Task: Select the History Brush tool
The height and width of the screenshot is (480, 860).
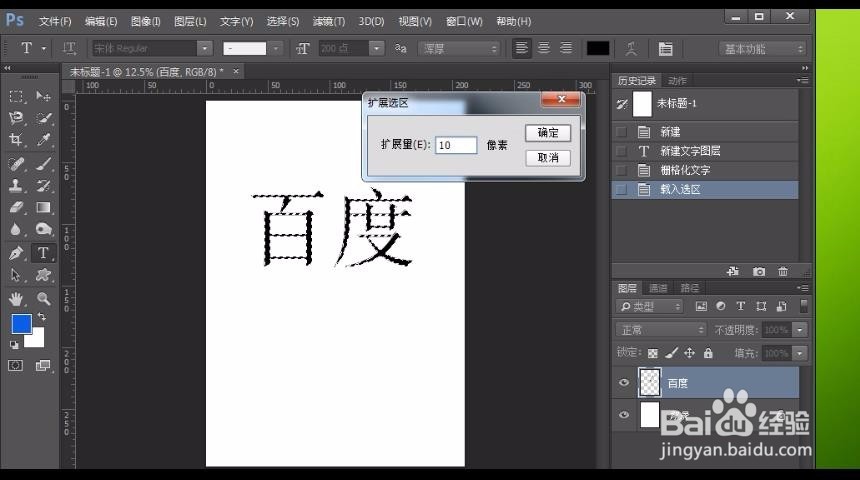Action: 43,185
